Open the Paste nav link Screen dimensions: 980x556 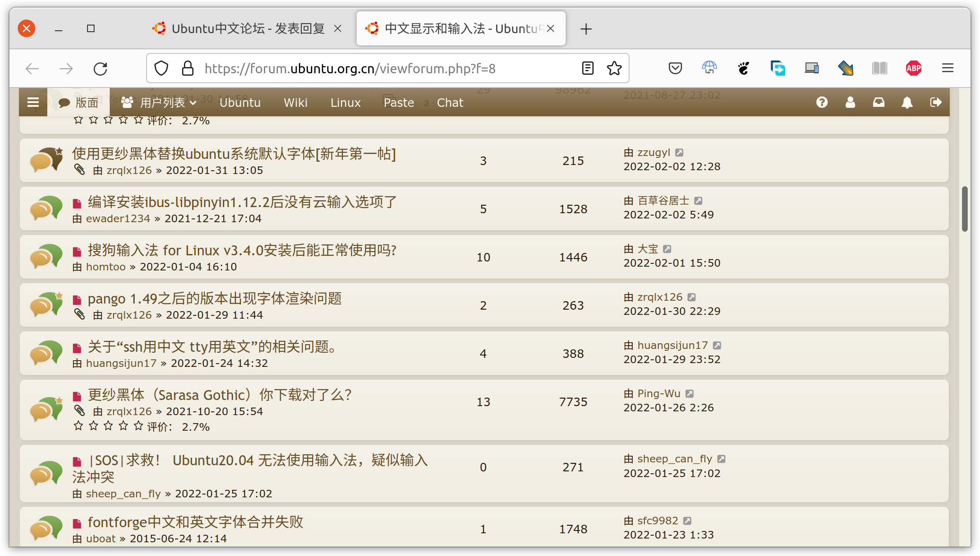tap(399, 103)
